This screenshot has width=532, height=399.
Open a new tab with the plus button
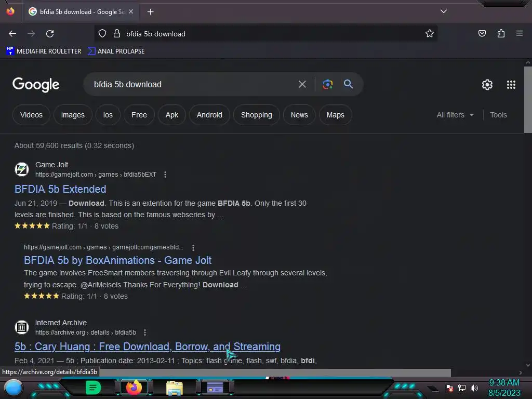150,12
